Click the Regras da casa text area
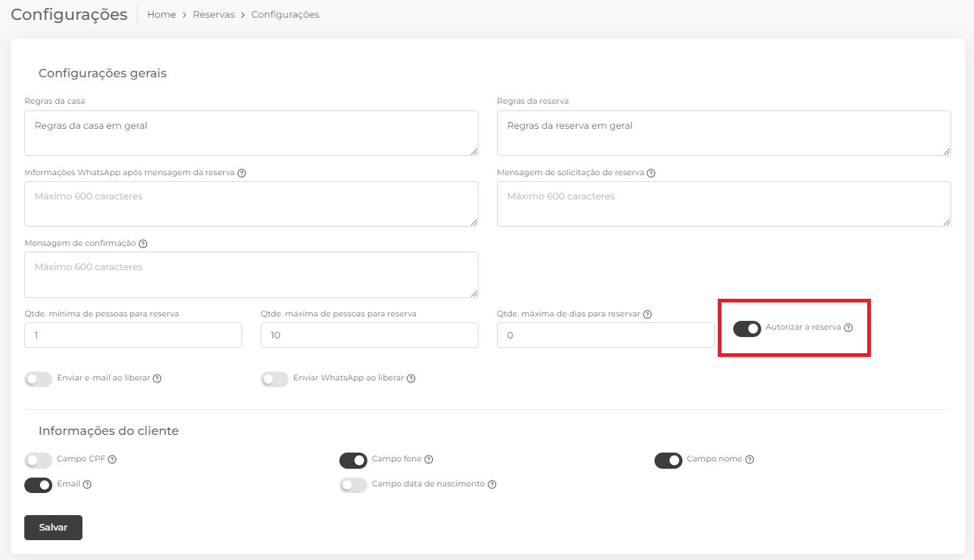Image resolution: width=974 pixels, height=560 pixels. pos(251,133)
